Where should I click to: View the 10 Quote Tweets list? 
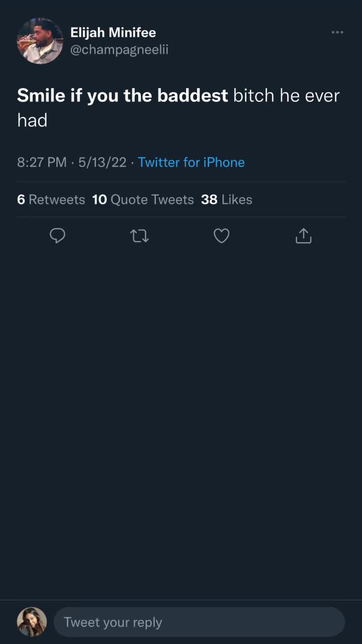click(x=143, y=199)
